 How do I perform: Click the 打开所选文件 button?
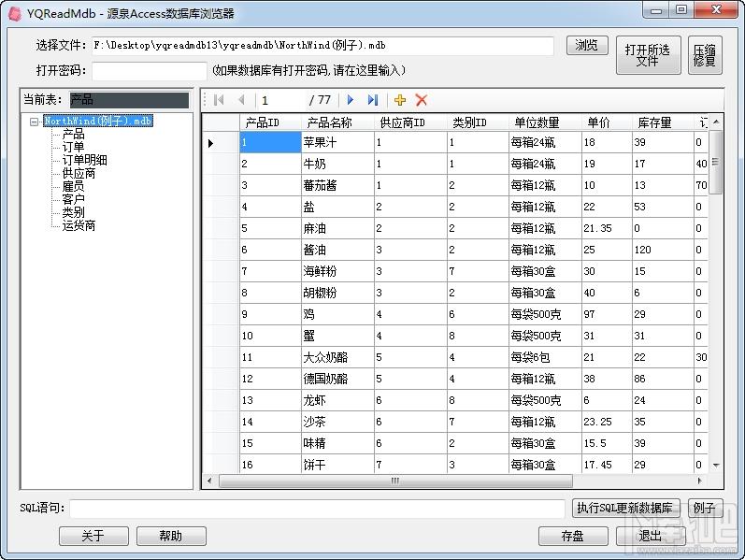click(x=648, y=55)
